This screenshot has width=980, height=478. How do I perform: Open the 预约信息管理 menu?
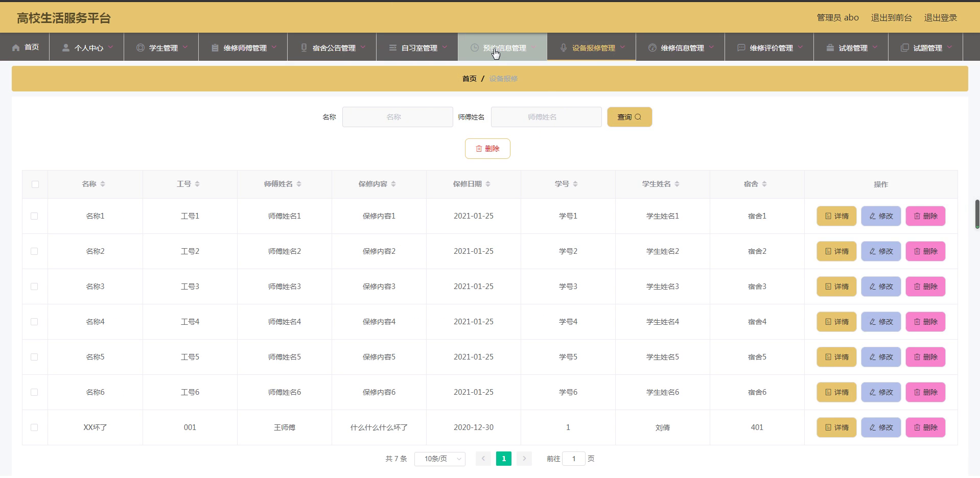coord(502,47)
